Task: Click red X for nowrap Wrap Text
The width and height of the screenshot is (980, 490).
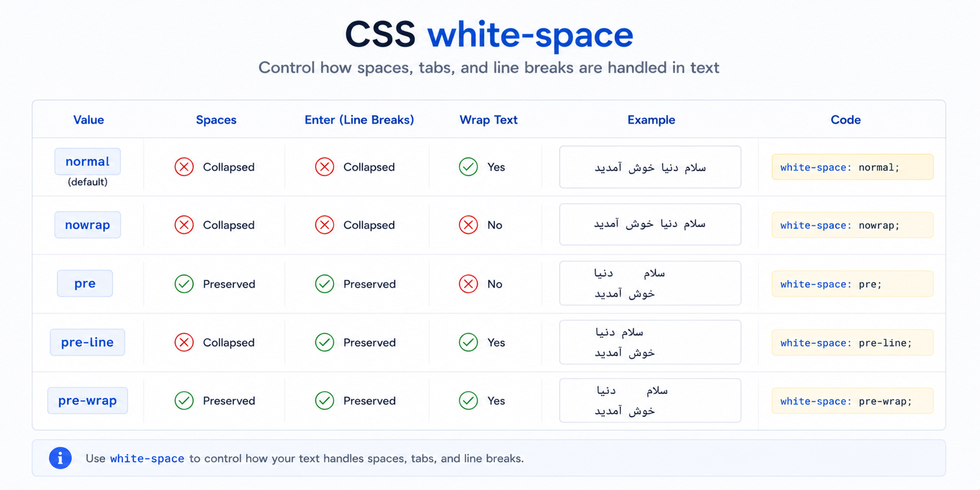Action: (x=468, y=225)
